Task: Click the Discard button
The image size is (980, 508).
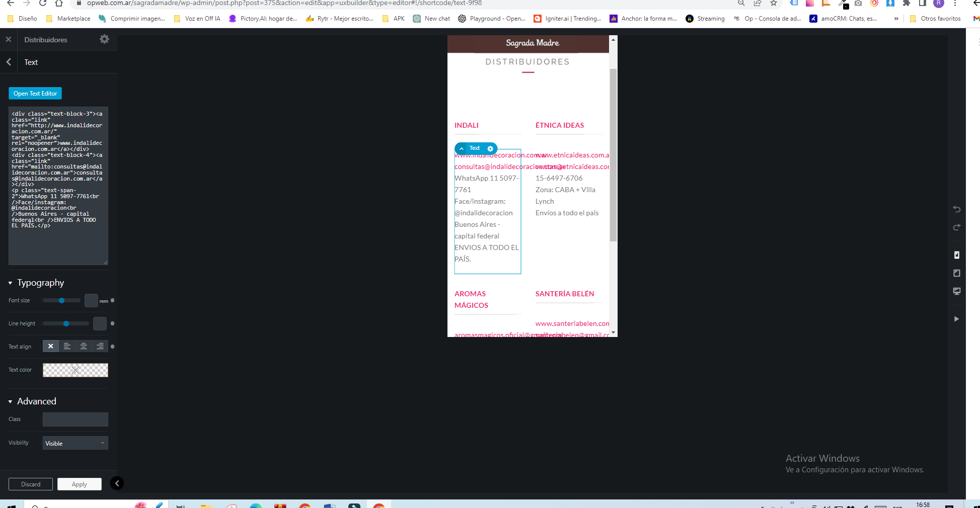Action: click(x=31, y=484)
